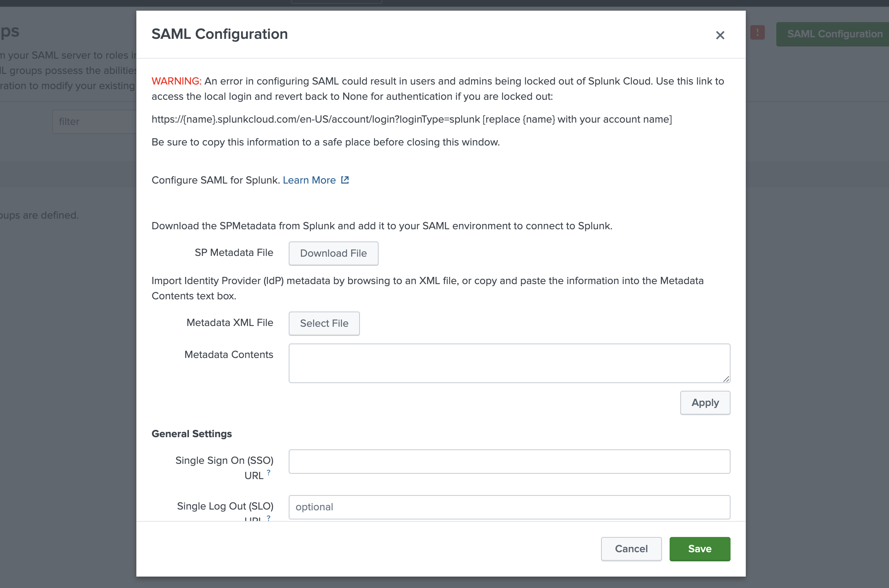
Task: Click the filter field on background page
Action: (x=94, y=121)
